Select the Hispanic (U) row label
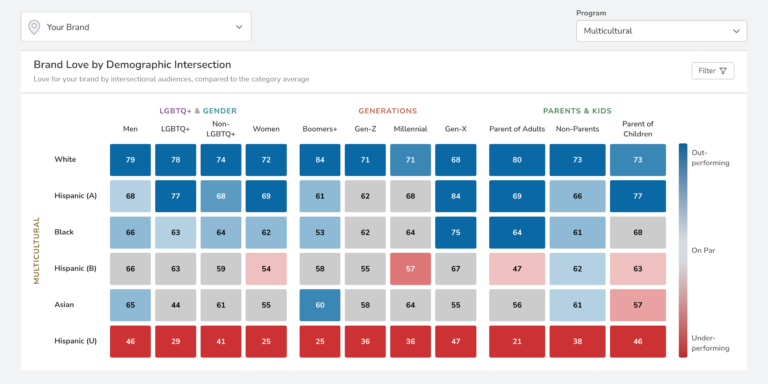The width and height of the screenshot is (768, 384). click(x=75, y=341)
